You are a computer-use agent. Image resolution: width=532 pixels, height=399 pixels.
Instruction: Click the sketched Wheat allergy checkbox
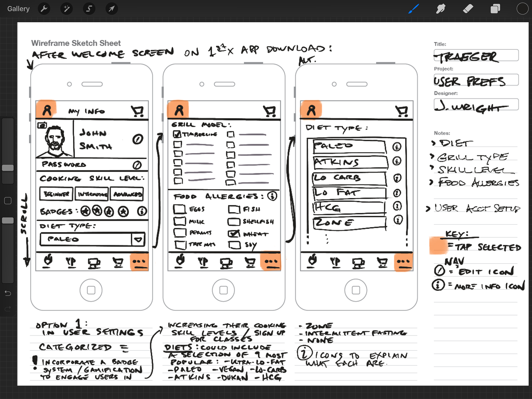[x=234, y=234]
